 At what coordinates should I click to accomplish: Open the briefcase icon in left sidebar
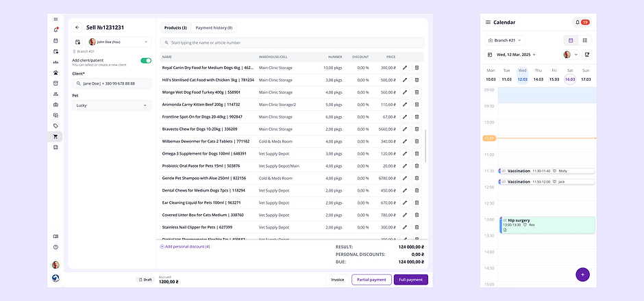(x=55, y=105)
